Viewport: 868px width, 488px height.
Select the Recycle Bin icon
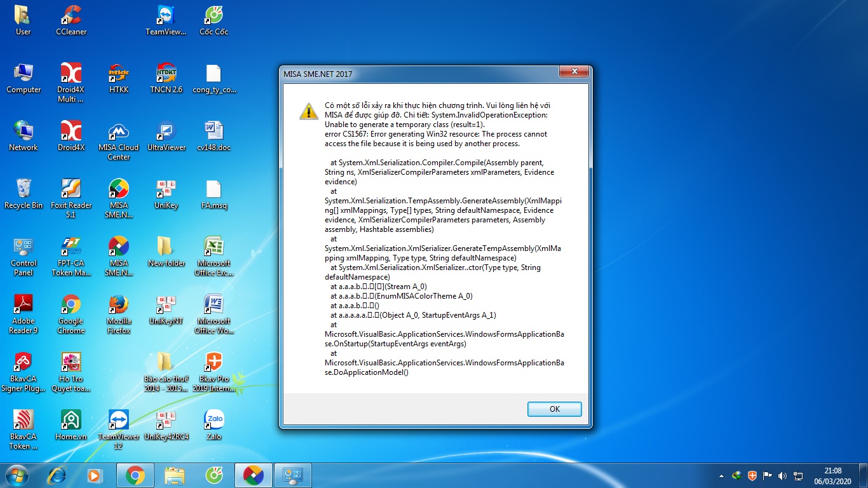coord(24,194)
